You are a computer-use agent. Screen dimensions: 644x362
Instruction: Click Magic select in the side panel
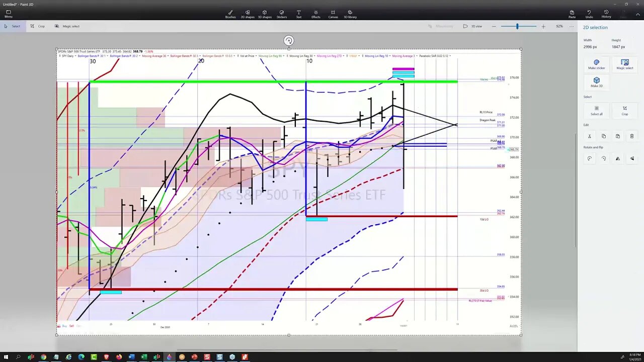625,64
